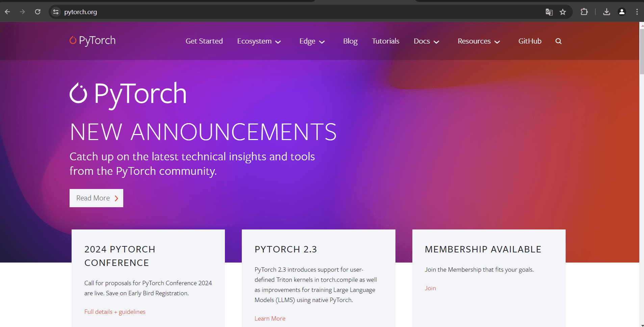The height and width of the screenshot is (327, 644).
Task: Click the 'PYTORCH 2.3' card heading
Action: click(286, 249)
